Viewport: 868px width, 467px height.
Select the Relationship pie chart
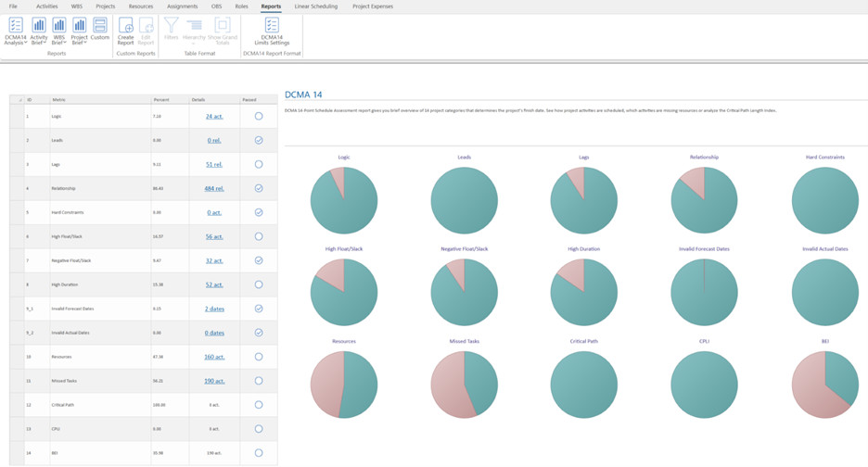[704, 200]
